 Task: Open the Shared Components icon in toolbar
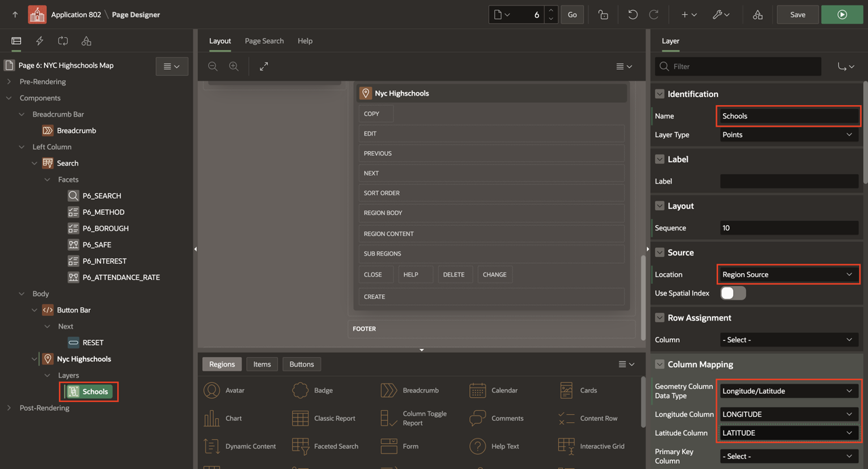point(757,14)
